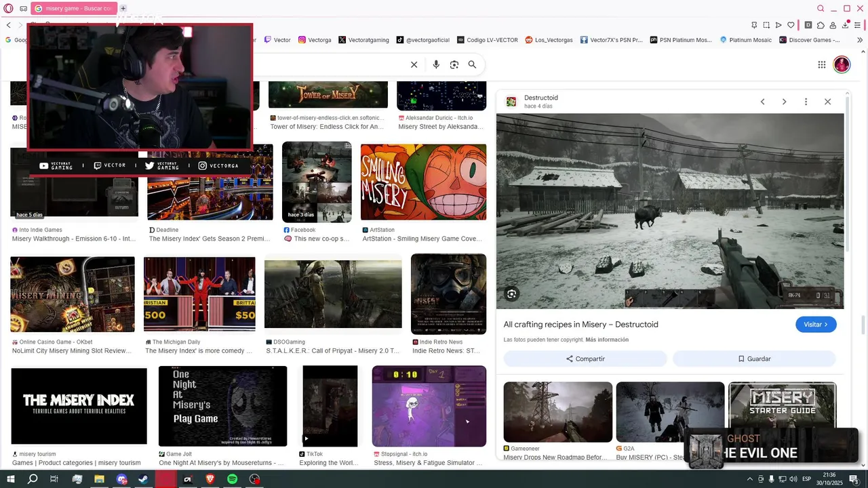The height and width of the screenshot is (488, 868).
Task: Open 'Tower of Misery: Endless Click' result link
Action: coord(327,126)
